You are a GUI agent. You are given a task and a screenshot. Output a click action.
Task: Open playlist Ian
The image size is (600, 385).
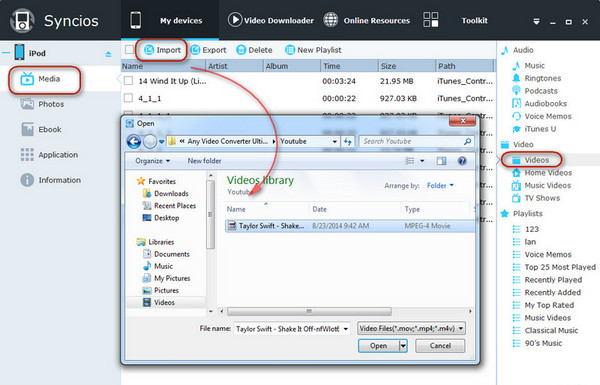point(524,242)
